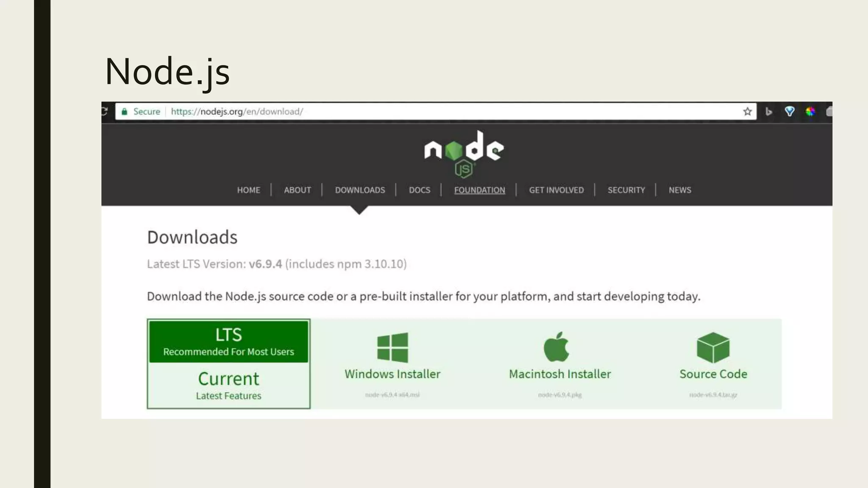Screen dimensions: 868x488
Task: Click the Node.js logo
Action: pos(464,153)
